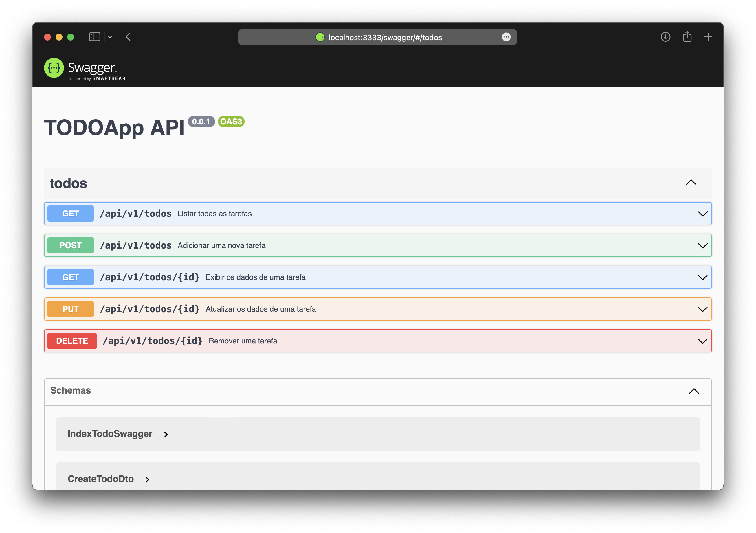Open a new tab with plus icon
The height and width of the screenshot is (533, 756).
708,37
